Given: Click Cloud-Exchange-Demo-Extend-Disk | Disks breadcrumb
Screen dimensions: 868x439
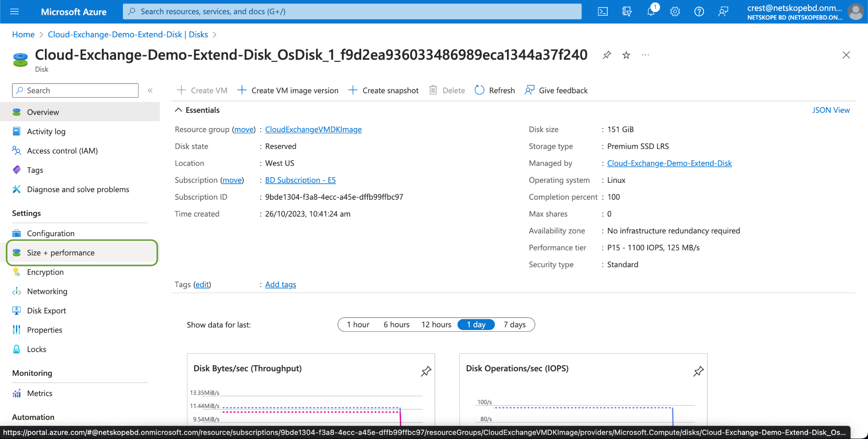Looking at the screenshot, I should pyautogui.click(x=128, y=34).
